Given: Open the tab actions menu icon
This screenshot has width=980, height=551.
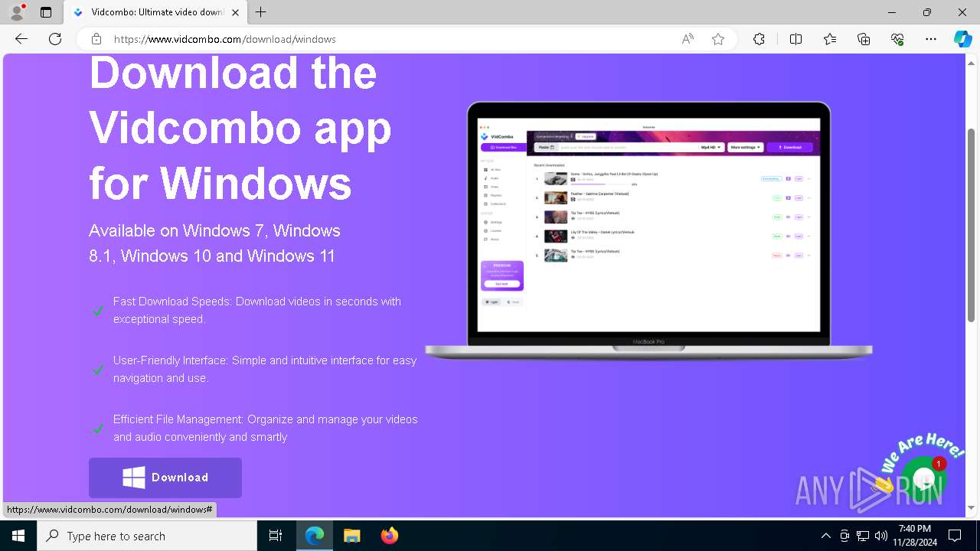Looking at the screenshot, I should pyautogui.click(x=46, y=12).
